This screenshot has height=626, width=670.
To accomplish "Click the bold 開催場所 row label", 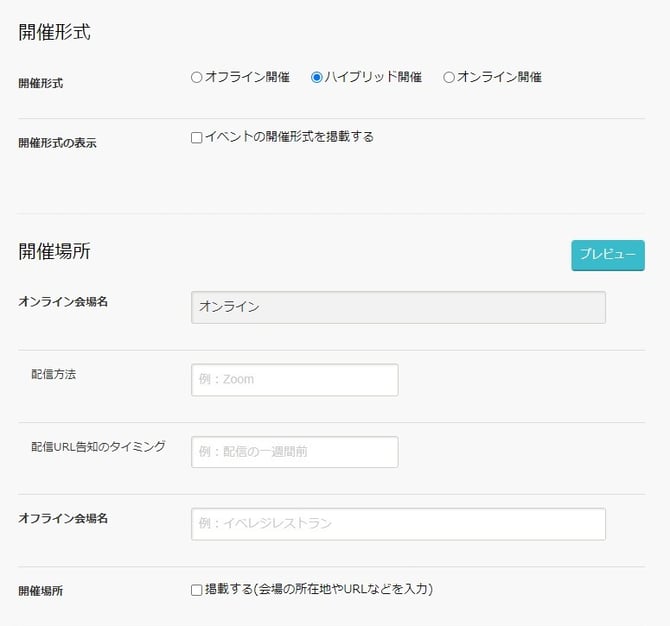I will pyautogui.click(x=41, y=591).
